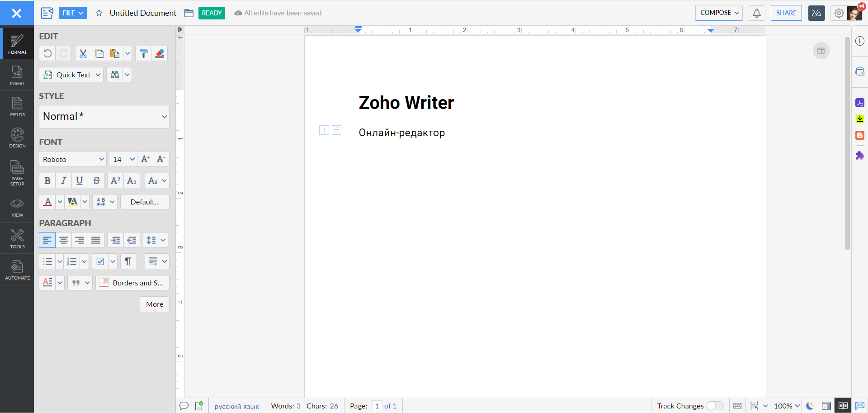Screen dimensions: 868x413
Task: Toggle night mode moon icon
Action: pyautogui.click(x=810, y=406)
